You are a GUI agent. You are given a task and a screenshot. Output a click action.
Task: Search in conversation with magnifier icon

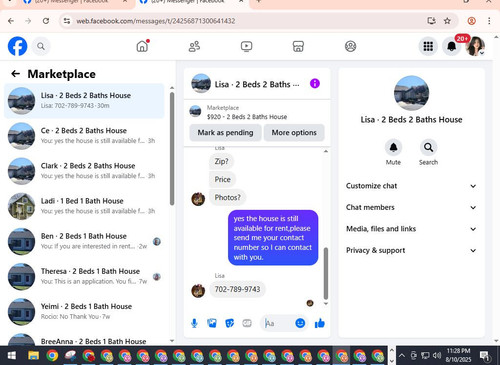pyautogui.click(x=428, y=147)
